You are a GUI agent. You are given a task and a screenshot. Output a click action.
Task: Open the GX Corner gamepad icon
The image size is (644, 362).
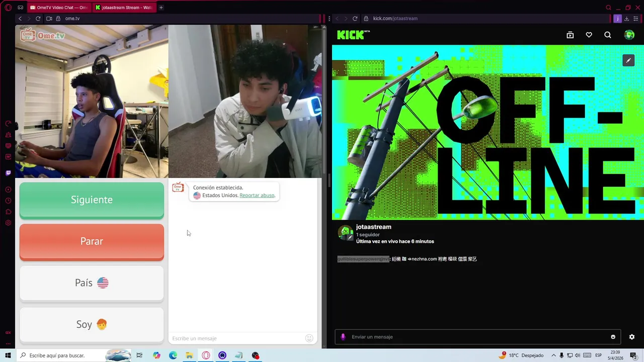pyautogui.click(x=20, y=8)
